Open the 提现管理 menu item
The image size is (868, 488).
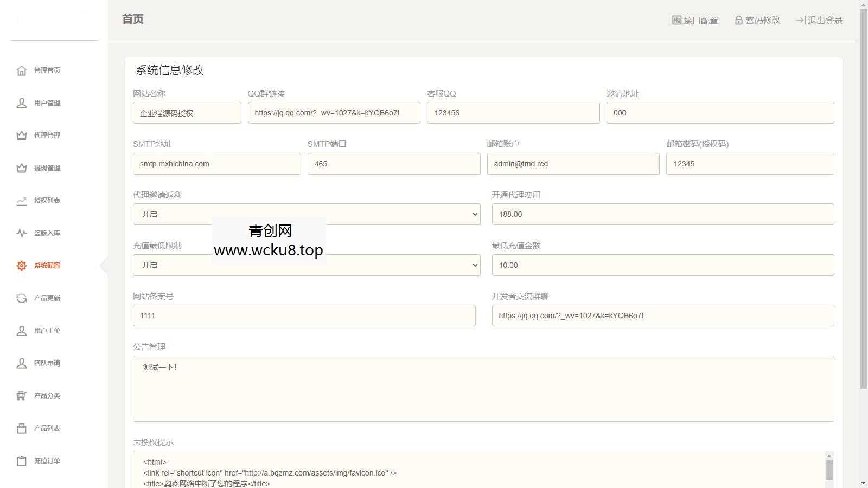point(47,168)
